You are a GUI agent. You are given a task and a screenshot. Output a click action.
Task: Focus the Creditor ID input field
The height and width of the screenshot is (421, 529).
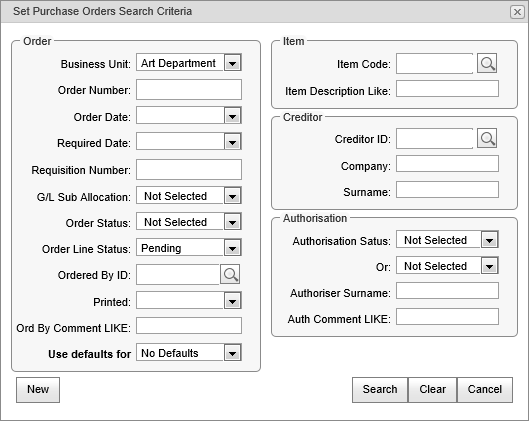[435, 138]
